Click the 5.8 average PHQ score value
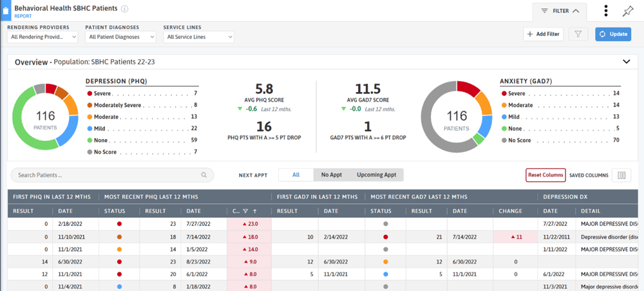The width and height of the screenshot is (644, 291). coord(265,89)
